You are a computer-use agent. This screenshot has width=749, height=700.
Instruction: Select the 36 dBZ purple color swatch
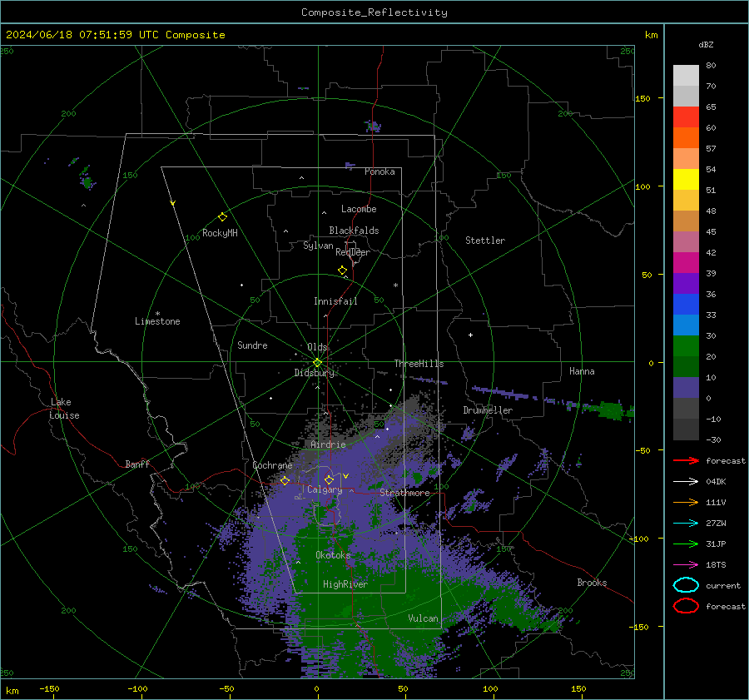(686, 283)
